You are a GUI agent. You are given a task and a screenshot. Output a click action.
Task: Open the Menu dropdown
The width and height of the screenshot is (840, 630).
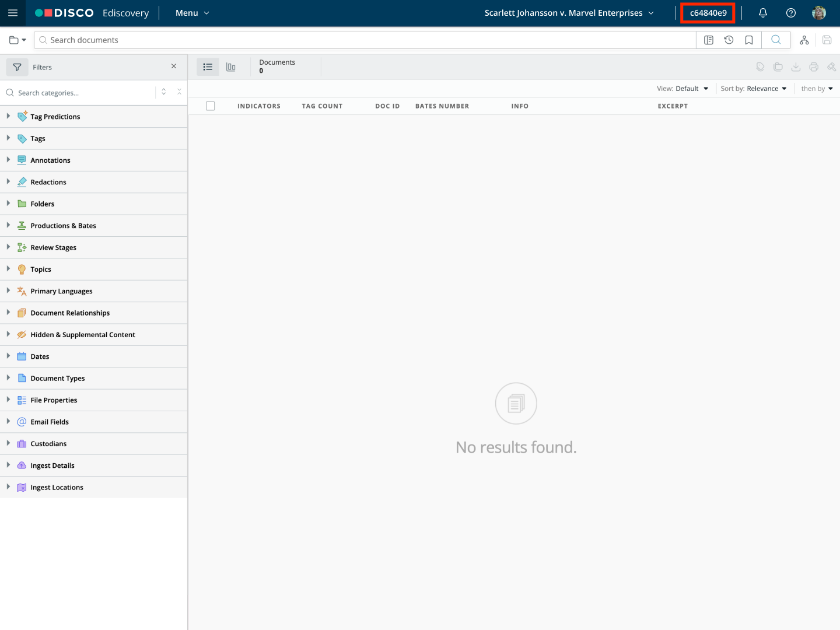click(x=192, y=13)
